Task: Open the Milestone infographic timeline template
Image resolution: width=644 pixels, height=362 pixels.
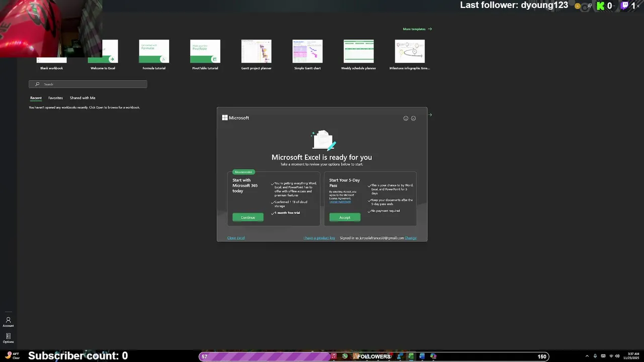Action: (410, 55)
